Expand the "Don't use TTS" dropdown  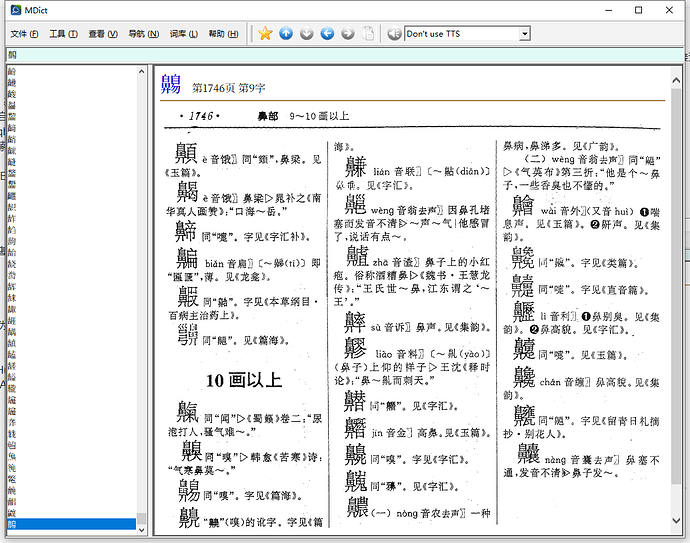[x=524, y=34]
